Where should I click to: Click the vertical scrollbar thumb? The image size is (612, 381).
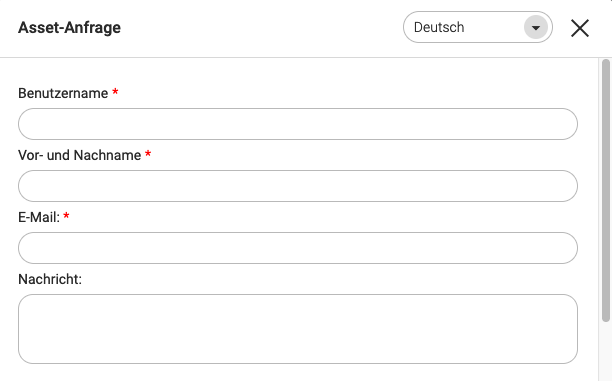[606, 190]
